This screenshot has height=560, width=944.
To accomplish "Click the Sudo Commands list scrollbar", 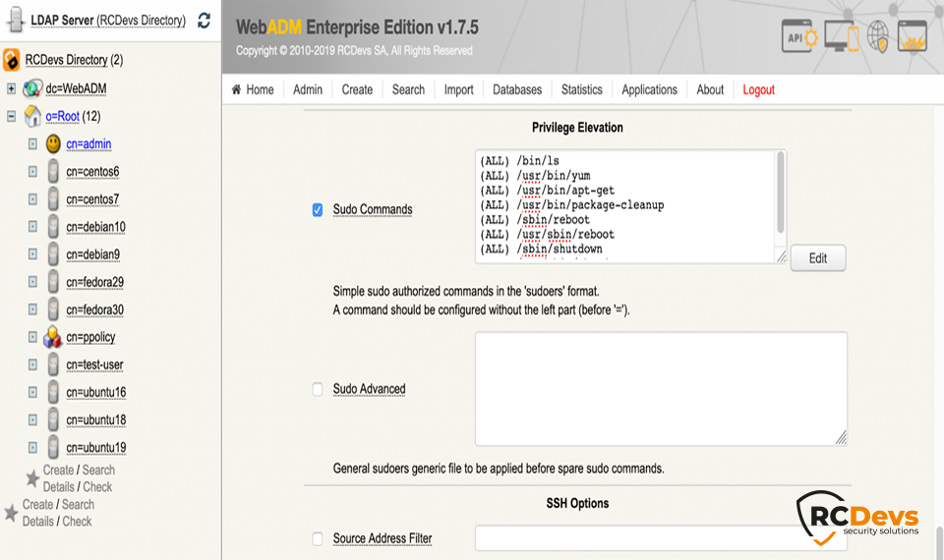I will [x=781, y=196].
